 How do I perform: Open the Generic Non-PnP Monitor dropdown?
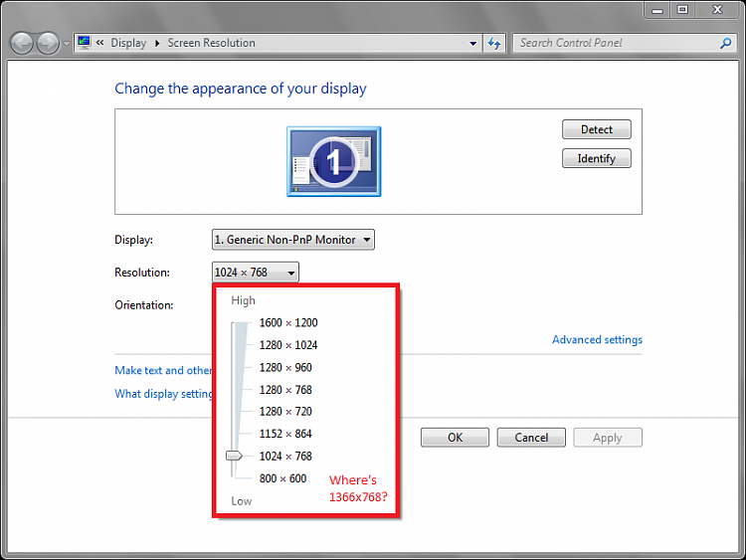coord(293,240)
